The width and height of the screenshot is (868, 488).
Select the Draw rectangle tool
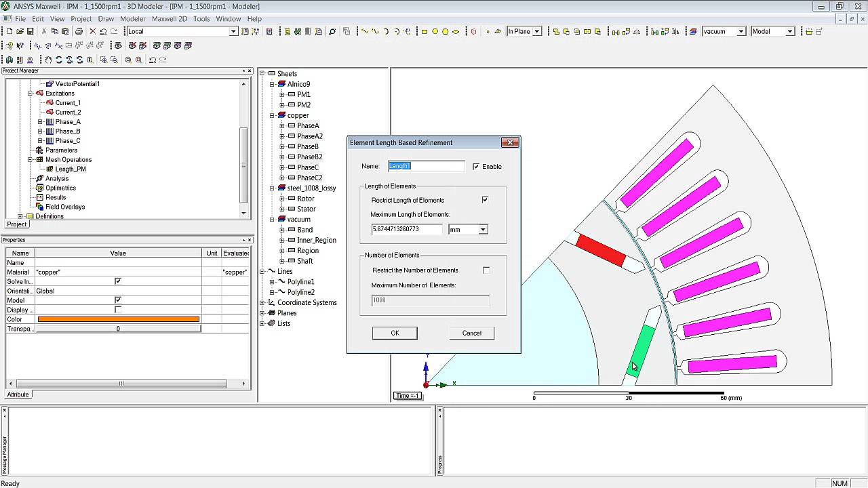tap(425, 31)
